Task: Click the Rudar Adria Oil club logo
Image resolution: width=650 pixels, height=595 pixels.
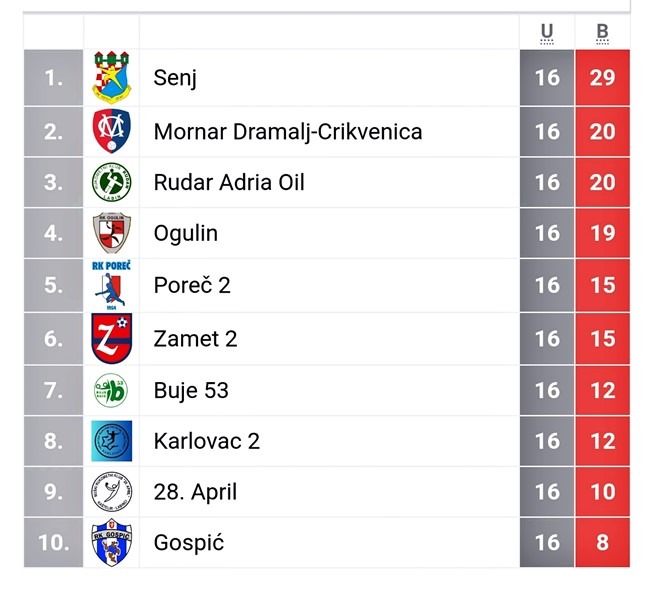Action: click(111, 182)
